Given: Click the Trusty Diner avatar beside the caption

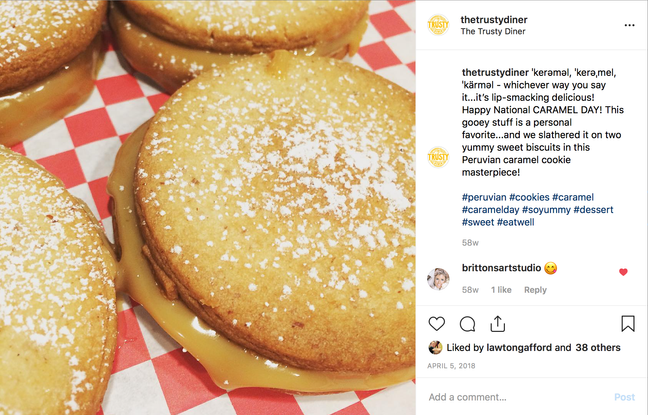Looking at the screenshot, I should [x=437, y=157].
